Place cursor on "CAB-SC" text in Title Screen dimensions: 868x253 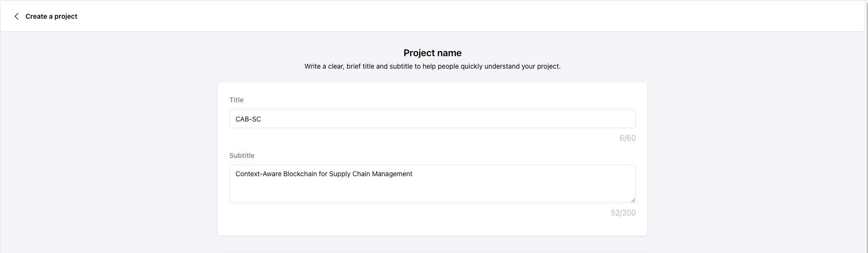pyautogui.click(x=248, y=119)
